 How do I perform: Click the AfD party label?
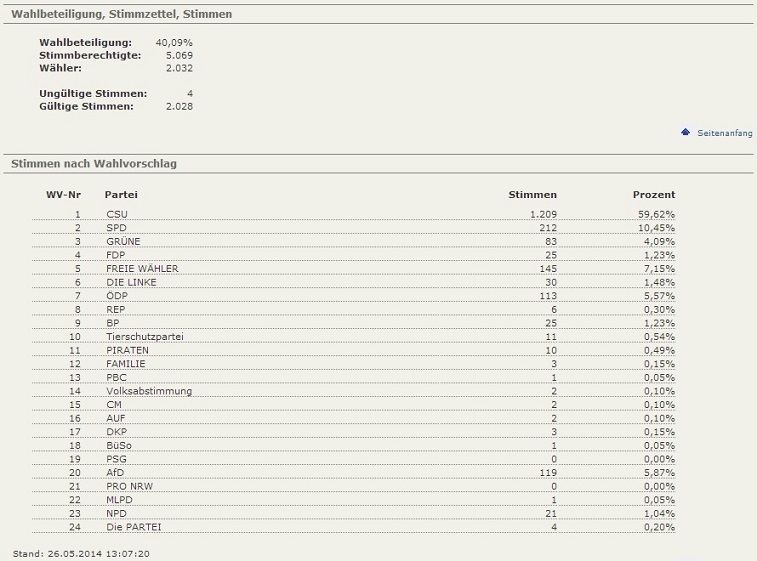tap(115, 472)
